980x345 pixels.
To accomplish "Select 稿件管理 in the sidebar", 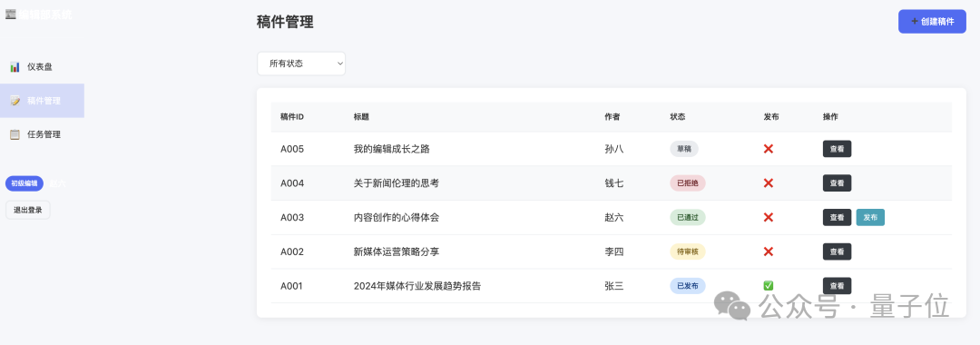I will tap(42, 101).
